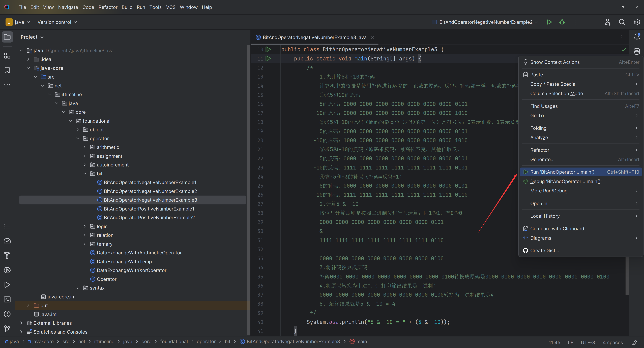Click the run gutter icon on line 10
The width and height of the screenshot is (644, 348).
pos(268,49)
